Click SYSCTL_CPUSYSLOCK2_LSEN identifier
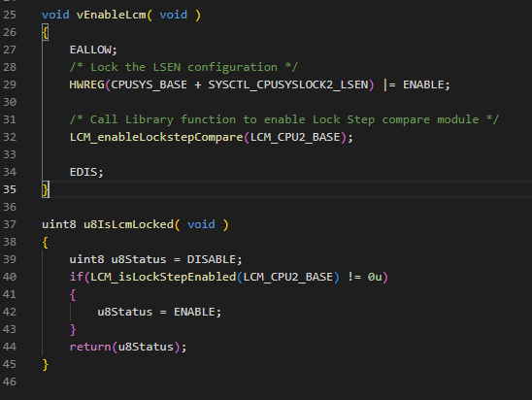Screen dimensions: 532x400 click(288, 84)
